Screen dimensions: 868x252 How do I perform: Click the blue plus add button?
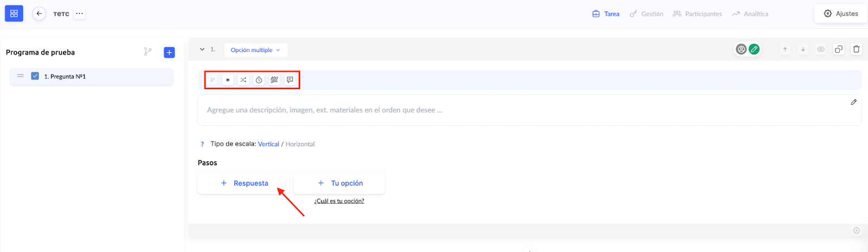pos(169,52)
